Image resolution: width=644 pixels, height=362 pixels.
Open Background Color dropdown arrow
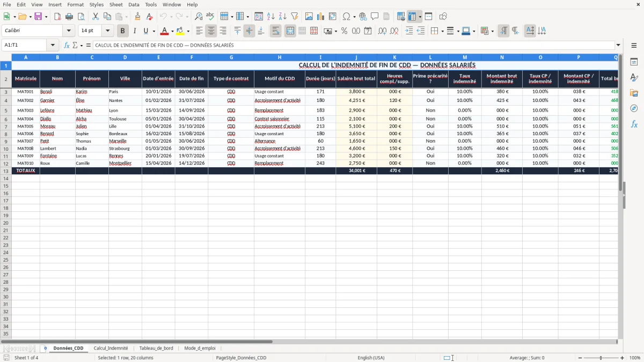(188, 31)
